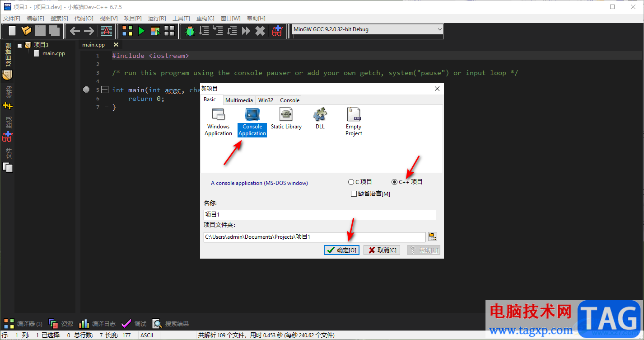Confirm with the 确定[O] button
This screenshot has height=340, width=644.
point(341,250)
